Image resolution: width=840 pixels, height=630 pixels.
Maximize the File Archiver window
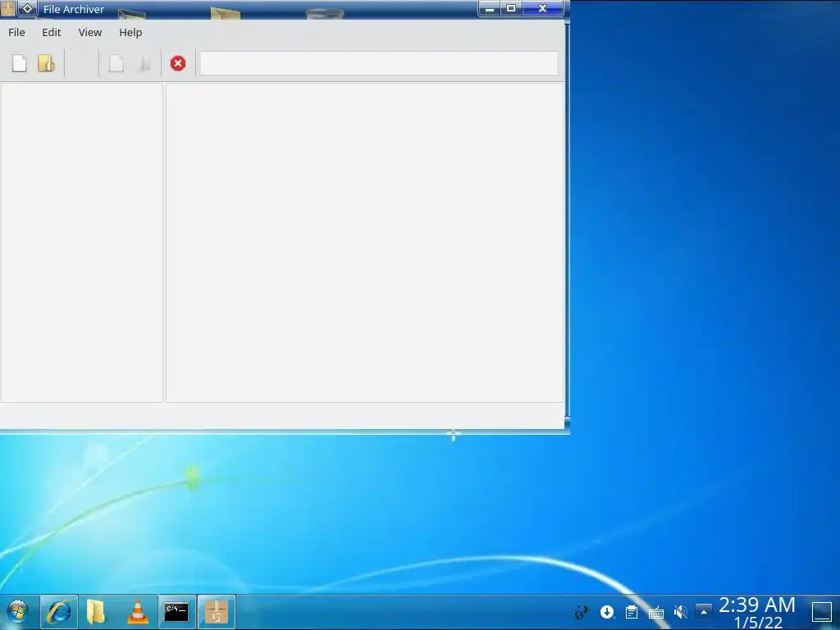click(511, 8)
